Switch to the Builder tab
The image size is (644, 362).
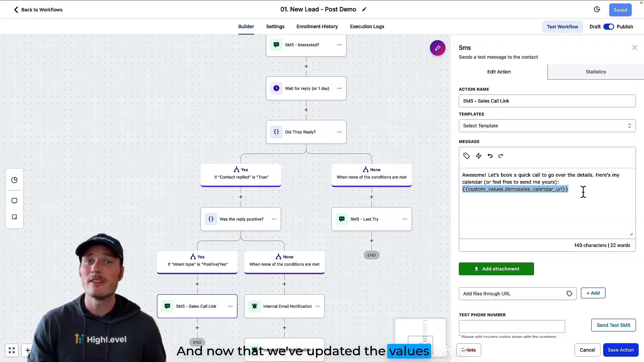coord(246,26)
